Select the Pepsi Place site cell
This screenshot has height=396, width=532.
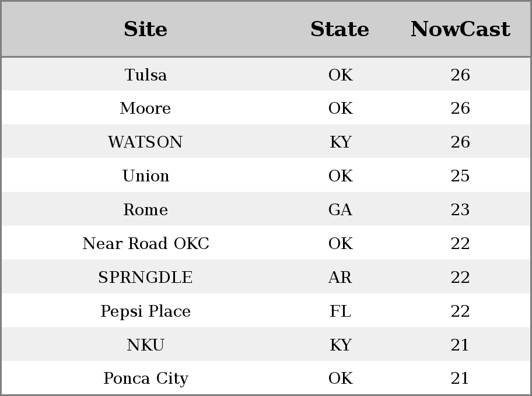tap(146, 311)
